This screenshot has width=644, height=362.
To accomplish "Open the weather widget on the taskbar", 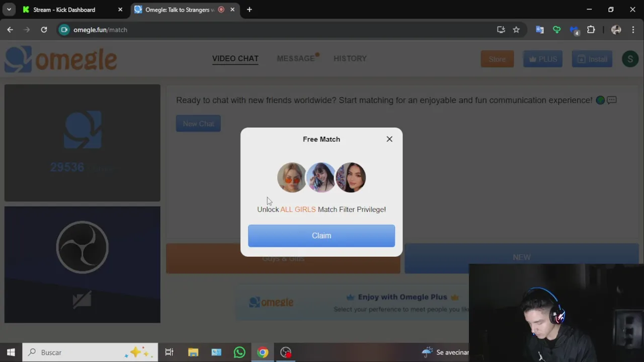I will [445, 352].
